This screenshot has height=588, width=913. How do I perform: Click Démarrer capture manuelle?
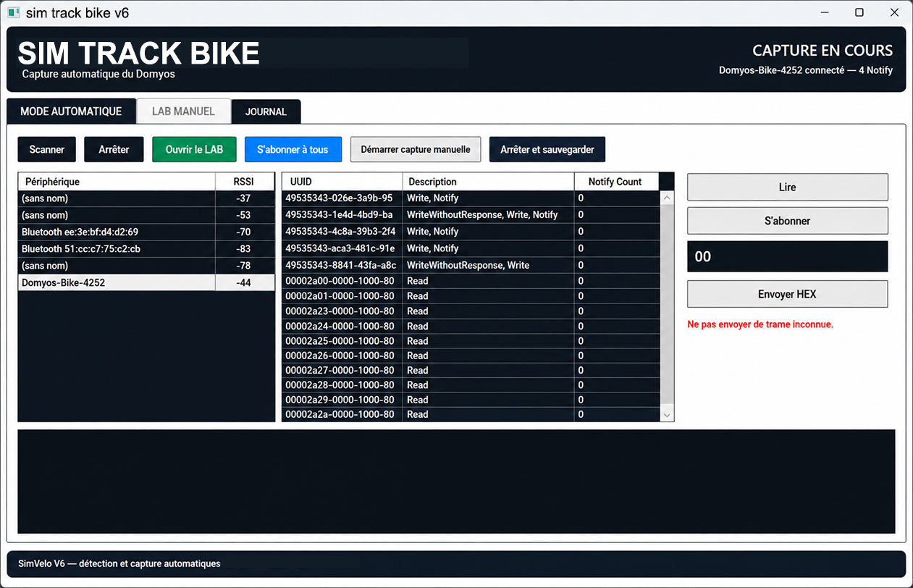click(x=416, y=149)
